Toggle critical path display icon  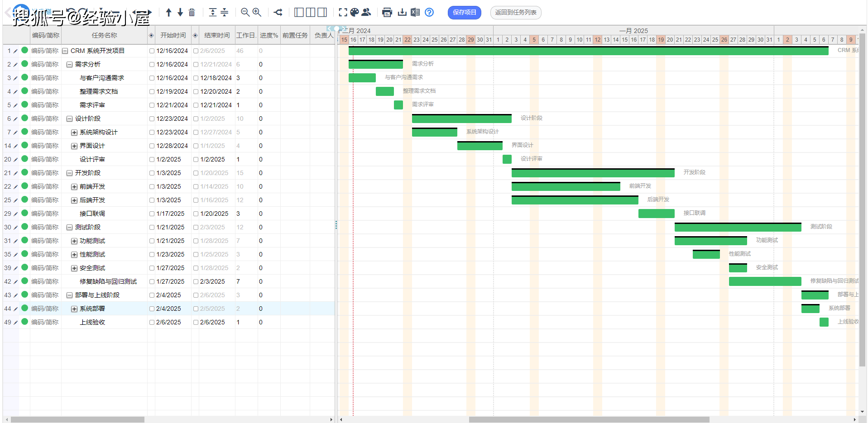pyautogui.click(x=278, y=12)
